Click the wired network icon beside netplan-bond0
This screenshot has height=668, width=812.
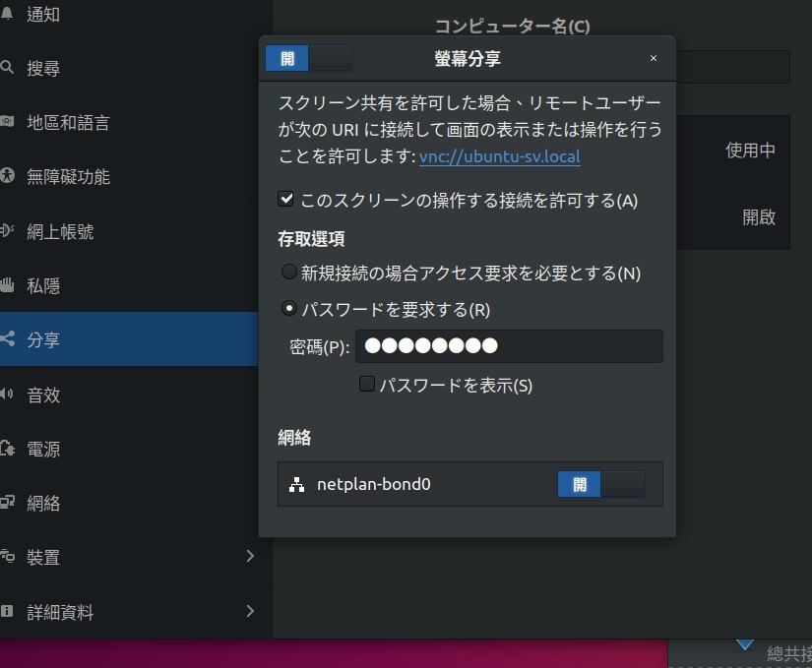pyautogui.click(x=296, y=485)
